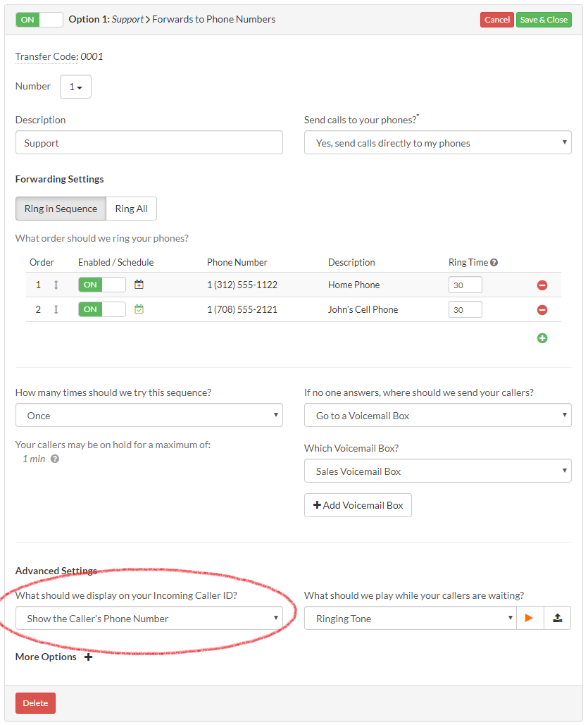This screenshot has height=725, width=588.
Task: Switch to the Ring All tab
Action: pyautogui.click(x=131, y=209)
